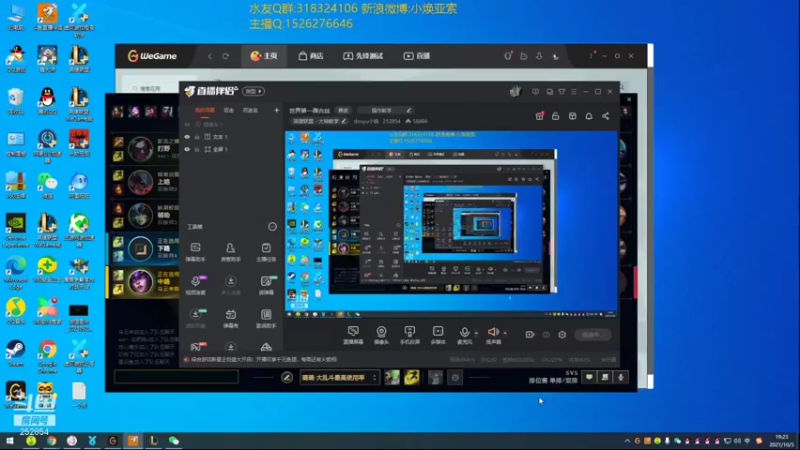This screenshot has width=800, height=450.
Task: Open the WeGame 直播 tab
Action: [417, 56]
